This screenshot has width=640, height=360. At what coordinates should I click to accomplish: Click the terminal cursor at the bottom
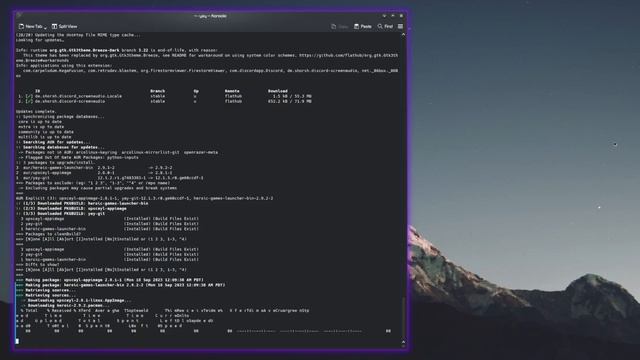[x=17, y=341]
